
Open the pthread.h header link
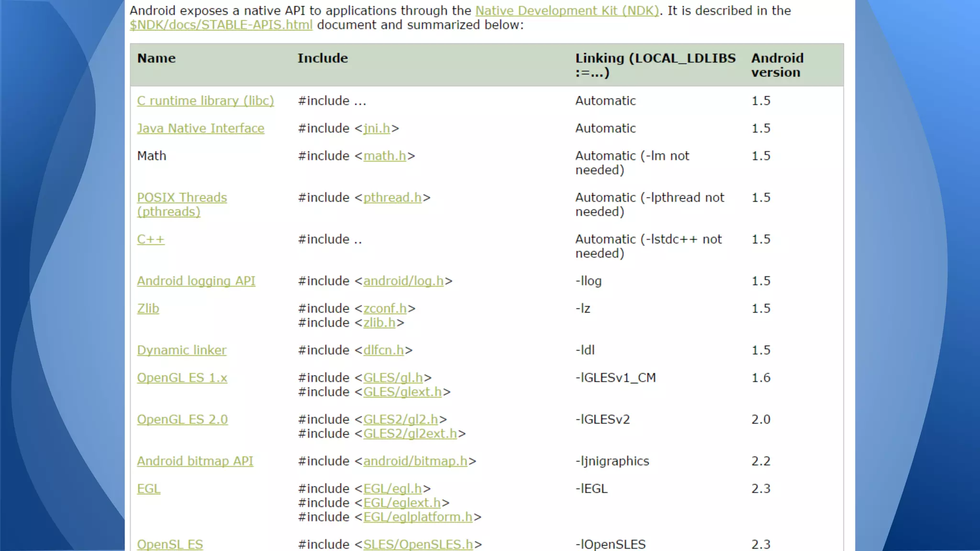pos(392,198)
